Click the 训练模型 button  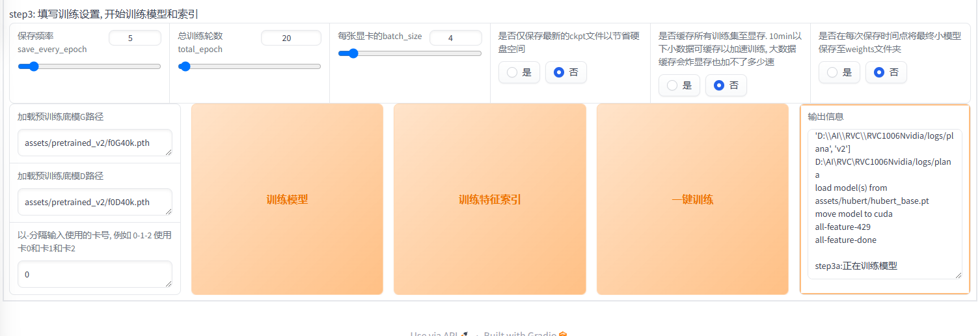coord(287,199)
